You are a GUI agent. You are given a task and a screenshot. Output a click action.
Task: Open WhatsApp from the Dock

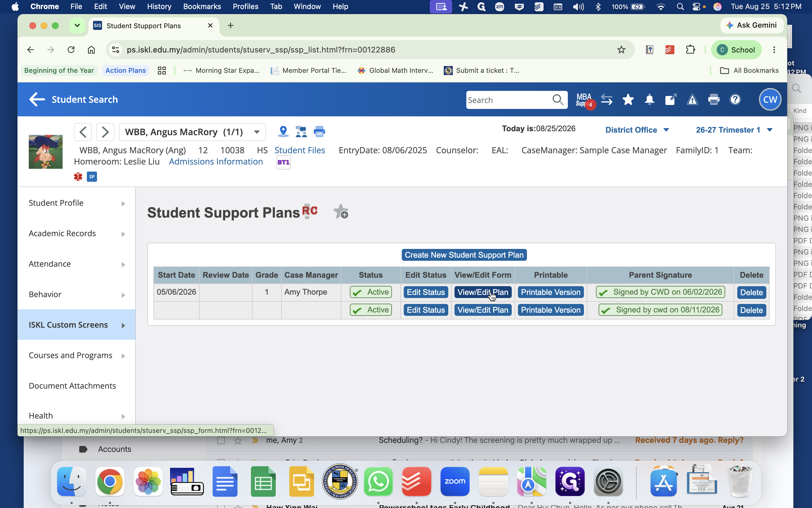pyautogui.click(x=378, y=481)
